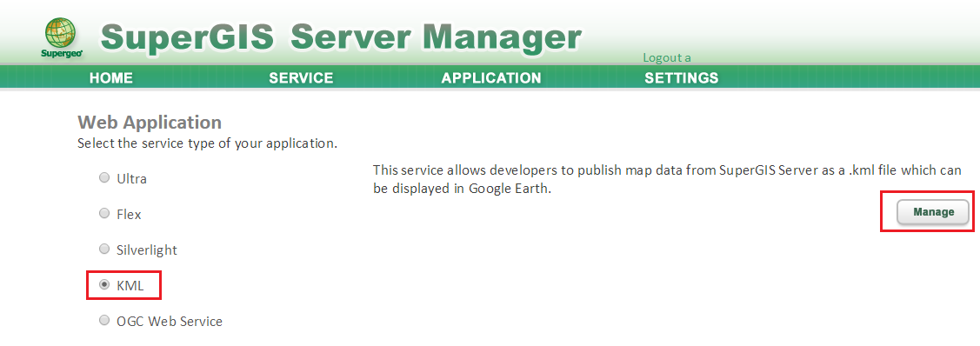Click the KML service description text
The image size is (980, 346).
[667, 179]
